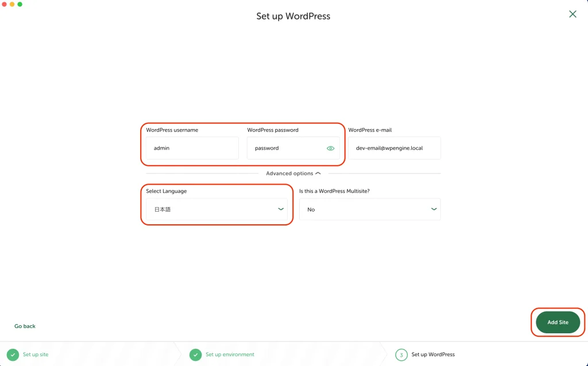Click the Language dropdown chevron arrow

(x=281, y=209)
